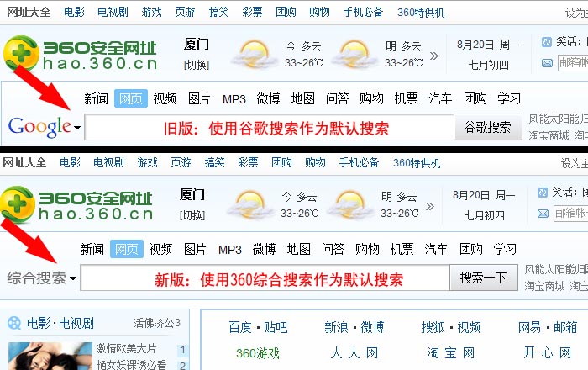Click inside the Google search input field
The height and width of the screenshot is (370, 588).
tap(270, 128)
